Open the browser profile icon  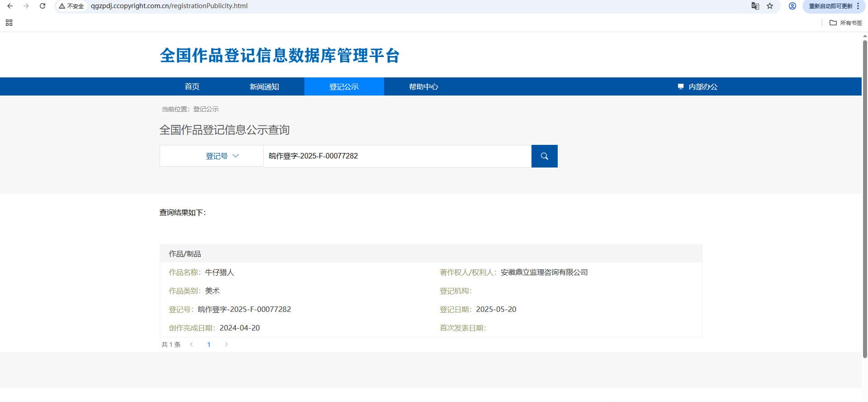tap(792, 6)
